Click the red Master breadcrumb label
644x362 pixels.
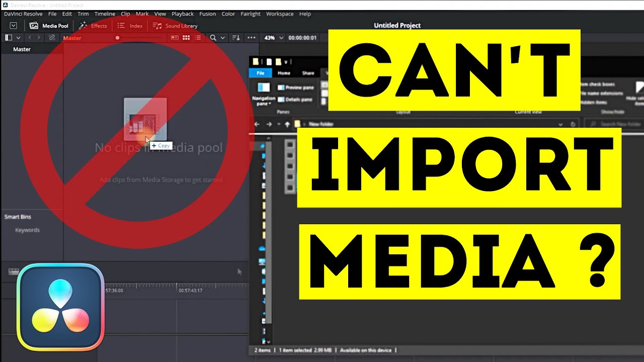(x=72, y=38)
